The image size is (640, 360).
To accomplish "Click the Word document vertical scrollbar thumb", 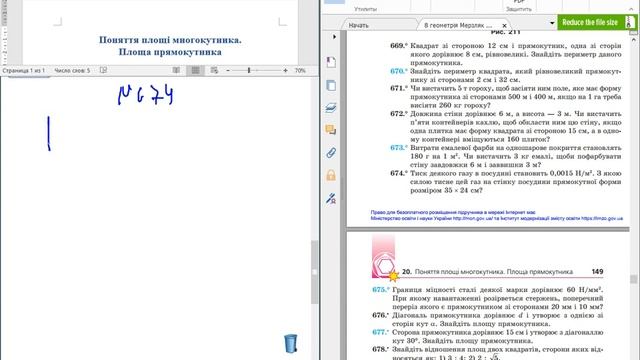I will [x=314, y=272].
